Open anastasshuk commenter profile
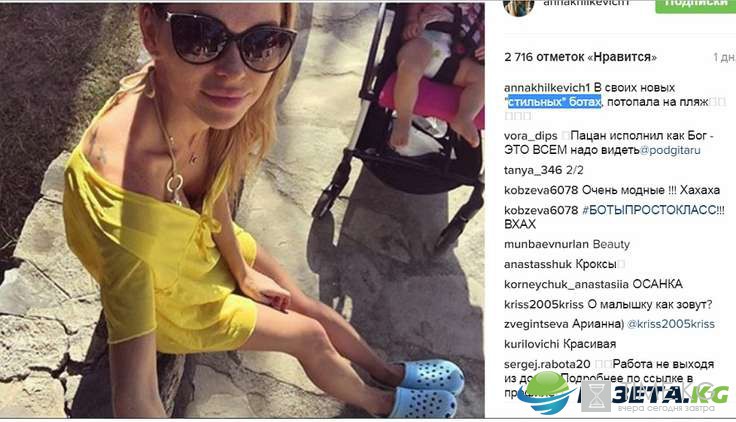This screenshot has width=736, height=422. click(x=538, y=265)
